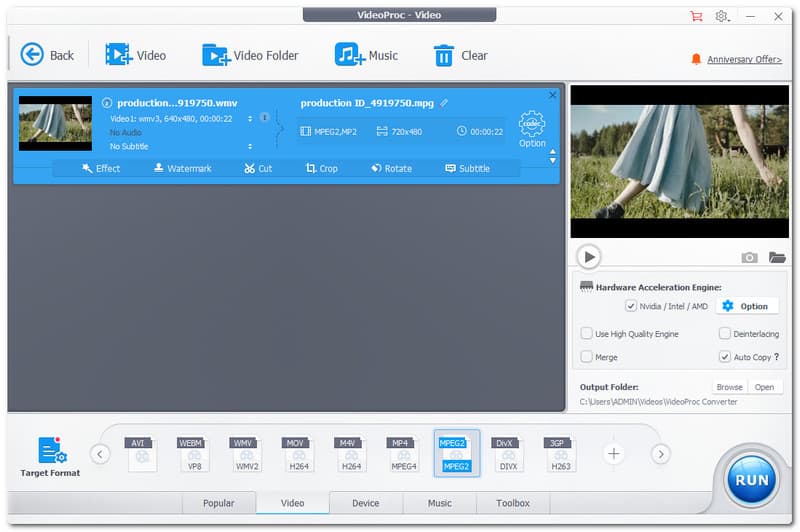Click the pencil icon to rename output

pos(444,103)
